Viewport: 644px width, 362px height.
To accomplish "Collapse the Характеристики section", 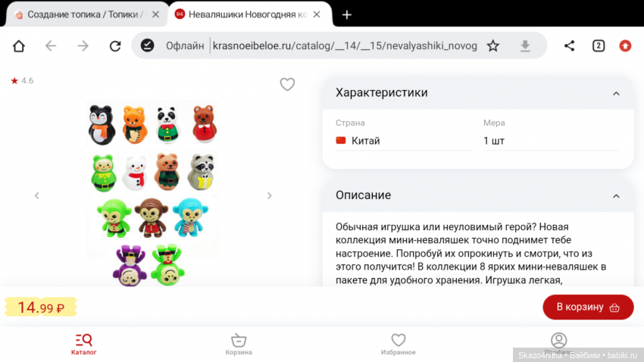I will point(616,94).
